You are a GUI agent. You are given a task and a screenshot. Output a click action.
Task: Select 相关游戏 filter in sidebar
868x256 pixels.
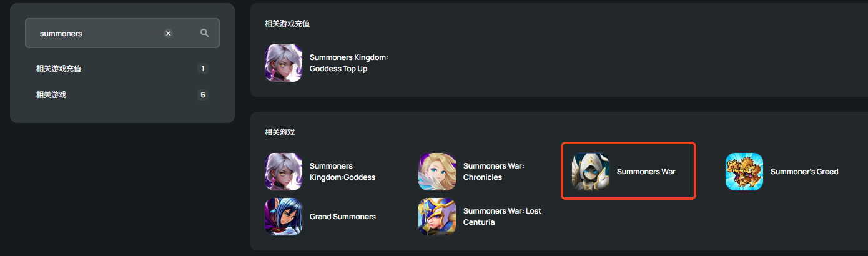click(51, 95)
